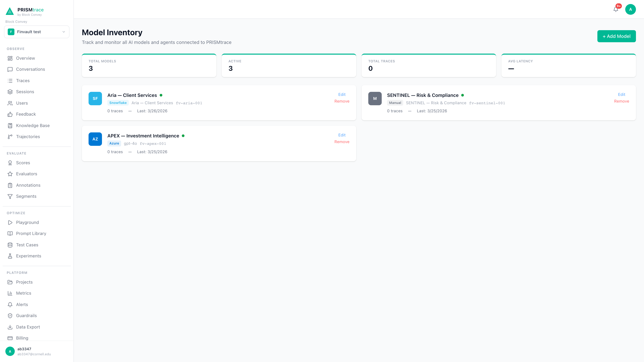Open the notifications bell

click(616, 10)
